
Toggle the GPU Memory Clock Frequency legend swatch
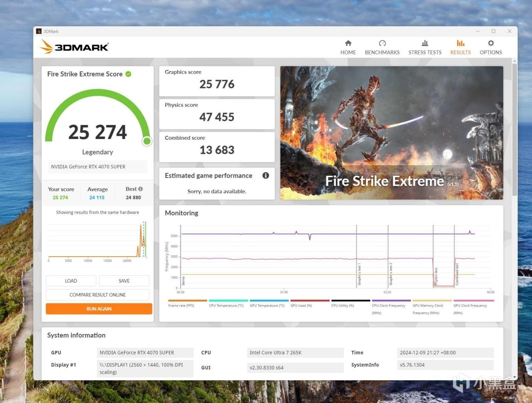tap(432, 300)
